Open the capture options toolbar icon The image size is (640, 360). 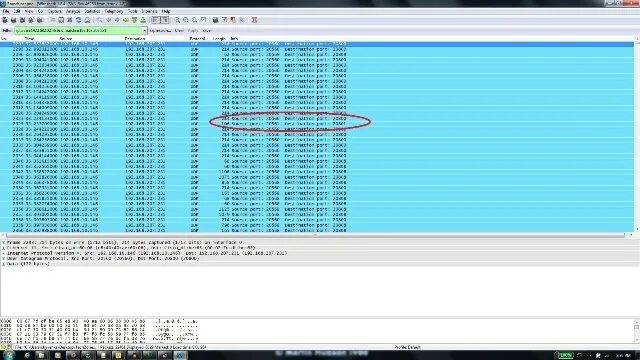tap(13, 20)
